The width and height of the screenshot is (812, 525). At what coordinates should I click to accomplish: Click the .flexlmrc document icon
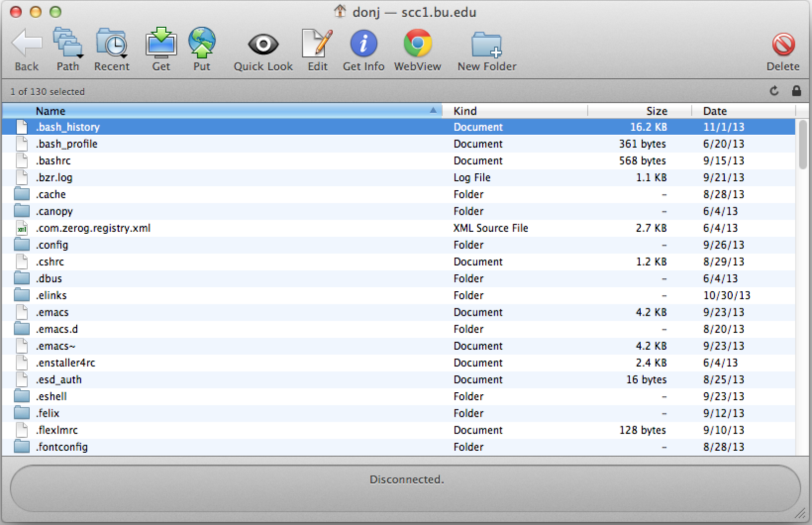click(x=22, y=430)
